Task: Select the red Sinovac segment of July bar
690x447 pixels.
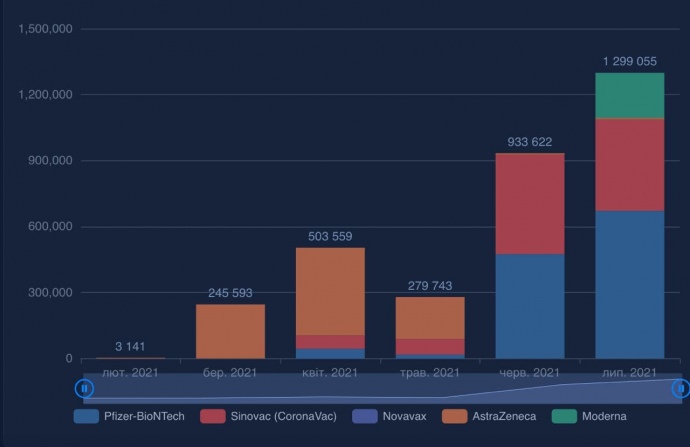Action: point(629,164)
